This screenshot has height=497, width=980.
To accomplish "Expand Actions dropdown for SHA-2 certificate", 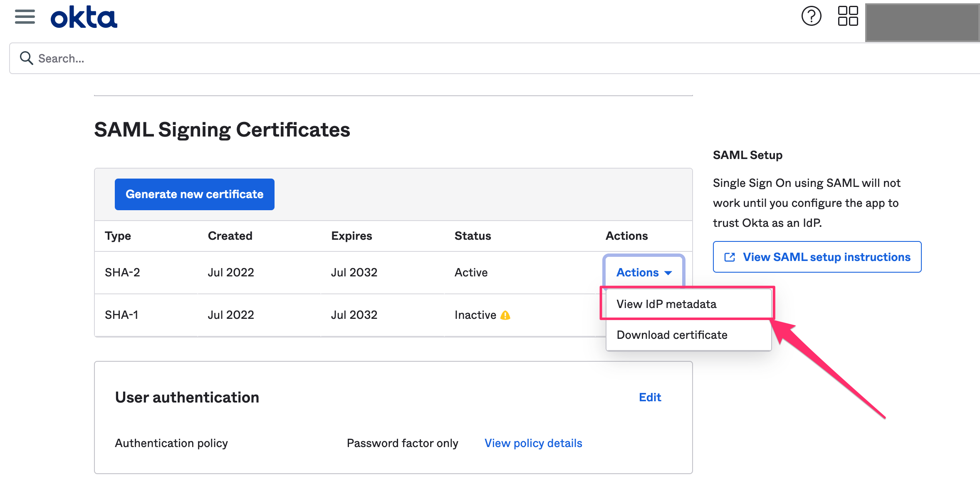I will pos(643,273).
